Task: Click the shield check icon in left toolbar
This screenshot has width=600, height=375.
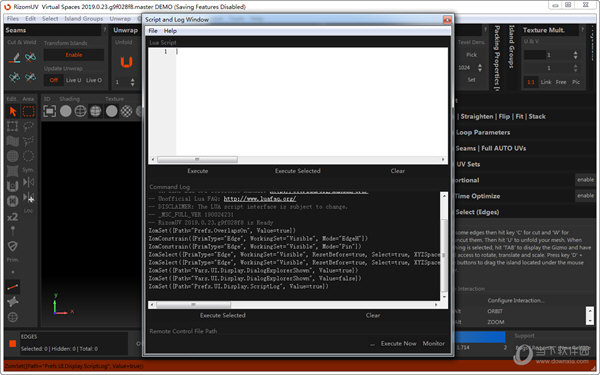Action: [x=13, y=246]
